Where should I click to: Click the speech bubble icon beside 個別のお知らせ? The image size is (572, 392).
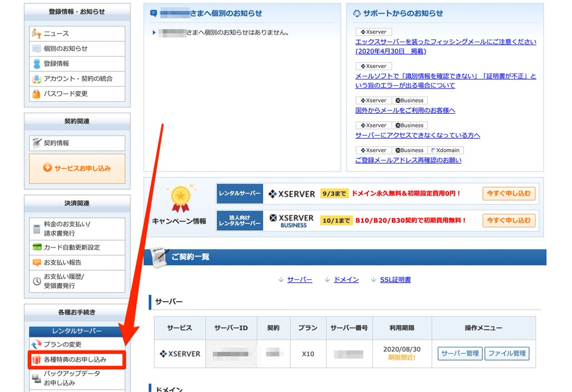(37, 49)
